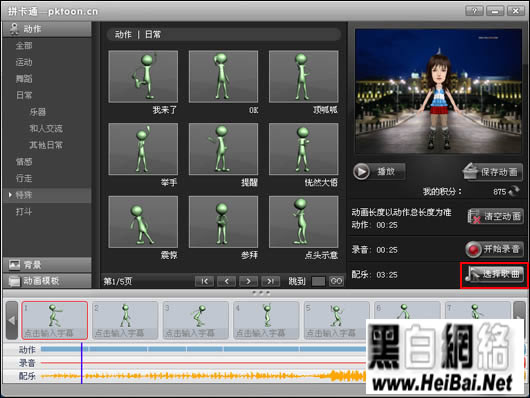Go to last page of actions
This screenshot has width=530, height=398.
(270, 281)
